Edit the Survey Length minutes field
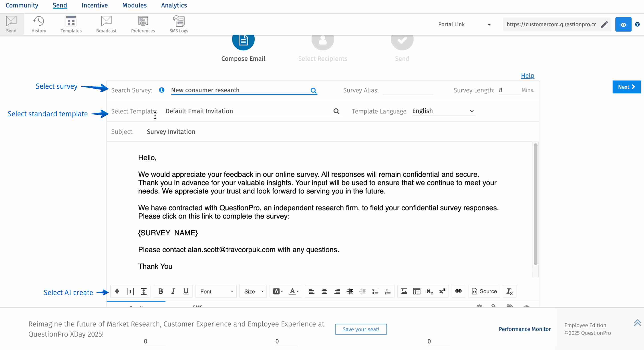This screenshot has width=644, height=350. click(x=509, y=90)
